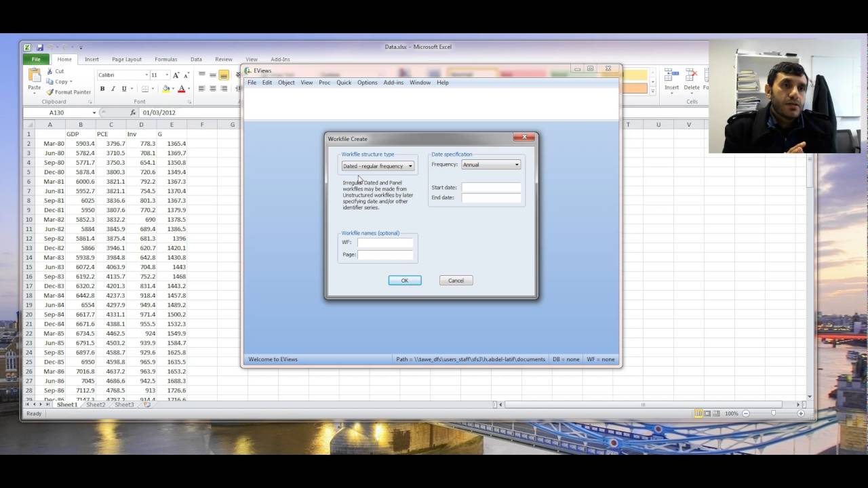The image size is (868, 488).
Task: Open the Font dialog launcher in Excel
Action: coord(189,102)
